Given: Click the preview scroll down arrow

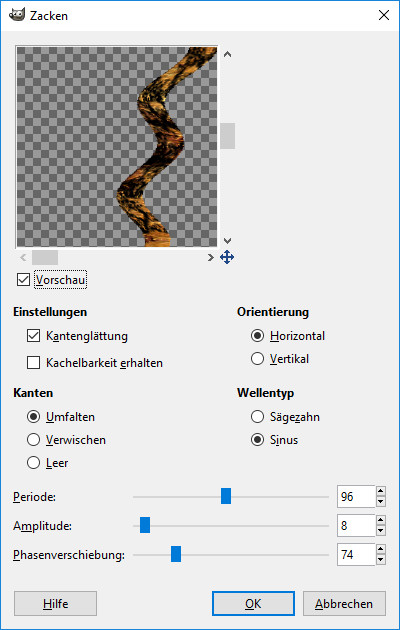Looking at the screenshot, I should point(227,241).
